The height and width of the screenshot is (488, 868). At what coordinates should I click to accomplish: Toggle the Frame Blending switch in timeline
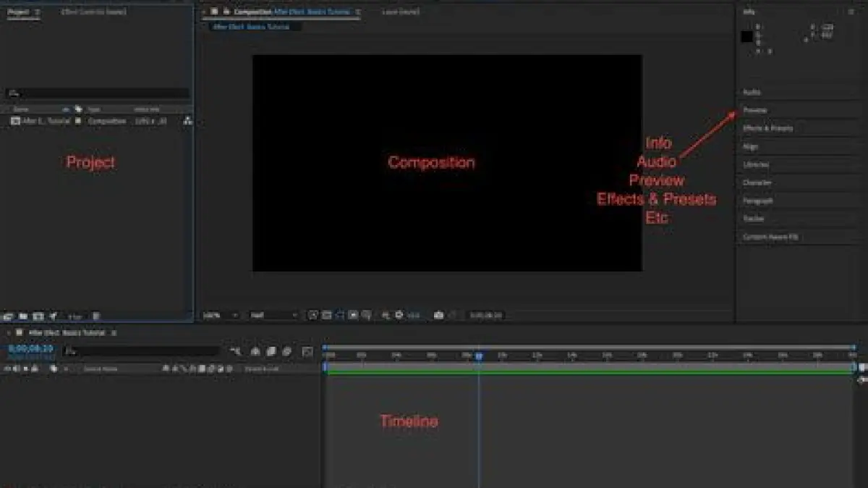(271, 351)
